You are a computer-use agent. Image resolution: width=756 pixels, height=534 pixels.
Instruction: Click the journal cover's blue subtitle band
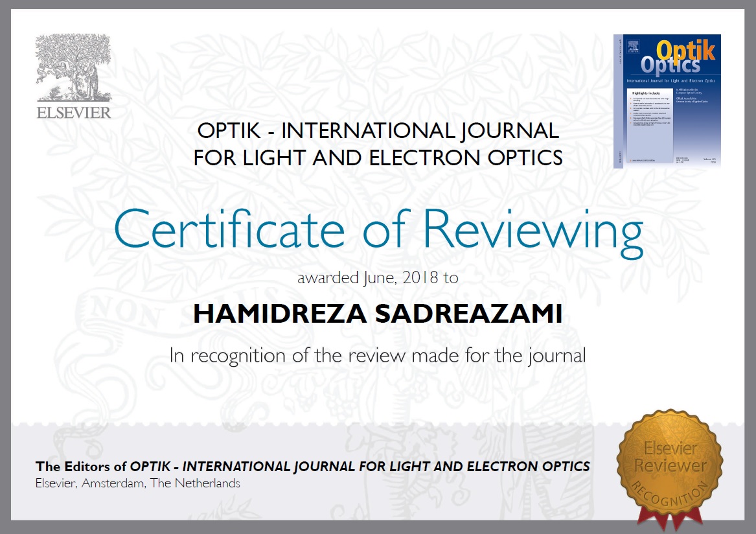tap(670, 80)
